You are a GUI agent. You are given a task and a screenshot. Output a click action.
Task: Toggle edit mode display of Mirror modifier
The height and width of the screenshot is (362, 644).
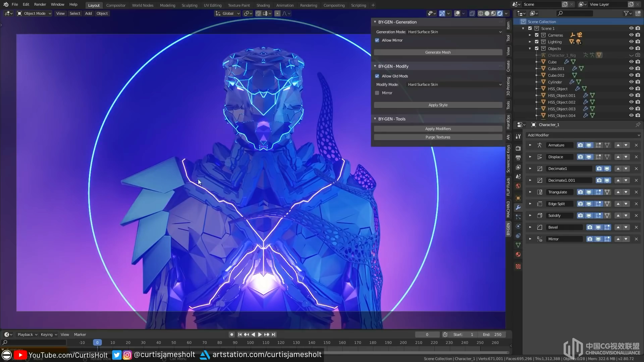(x=607, y=239)
